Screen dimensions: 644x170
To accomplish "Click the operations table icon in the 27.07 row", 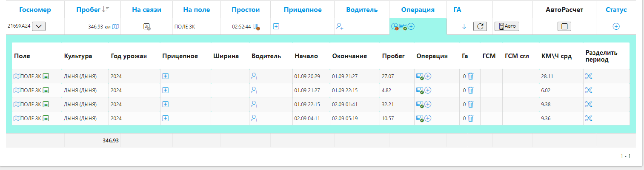I will click(x=420, y=76).
